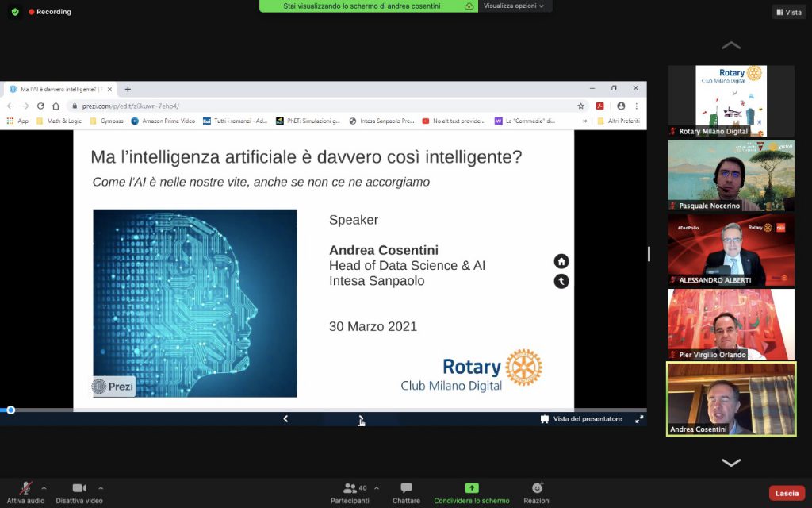
Task: Click the browser back arrow
Action: click(x=10, y=106)
